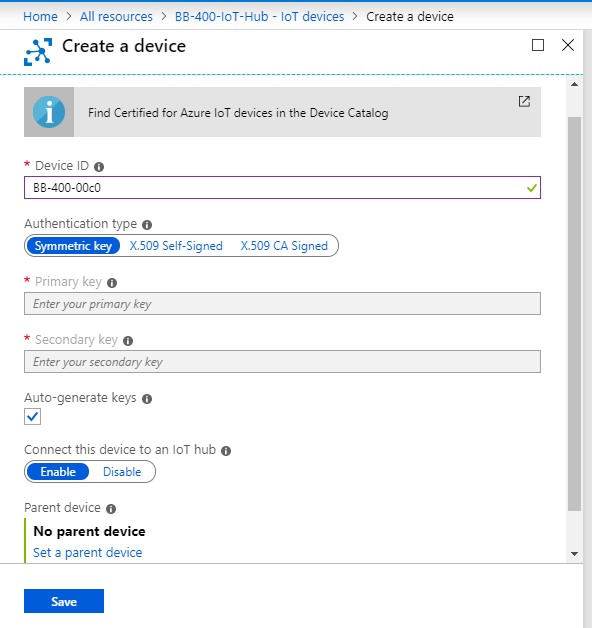Click the green Device ID validation checkmark
This screenshot has height=628, width=592.
(532, 187)
